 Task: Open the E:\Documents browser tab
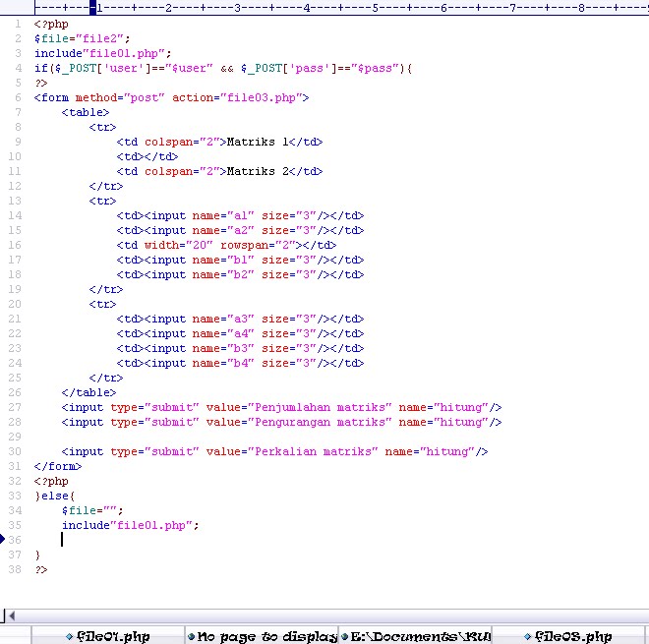pyautogui.click(x=416, y=636)
